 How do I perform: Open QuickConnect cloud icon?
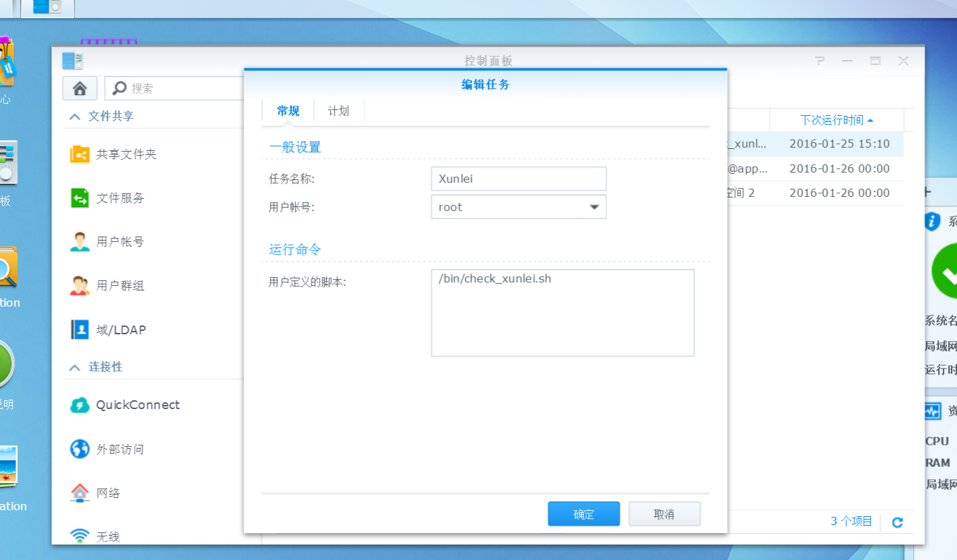80,405
